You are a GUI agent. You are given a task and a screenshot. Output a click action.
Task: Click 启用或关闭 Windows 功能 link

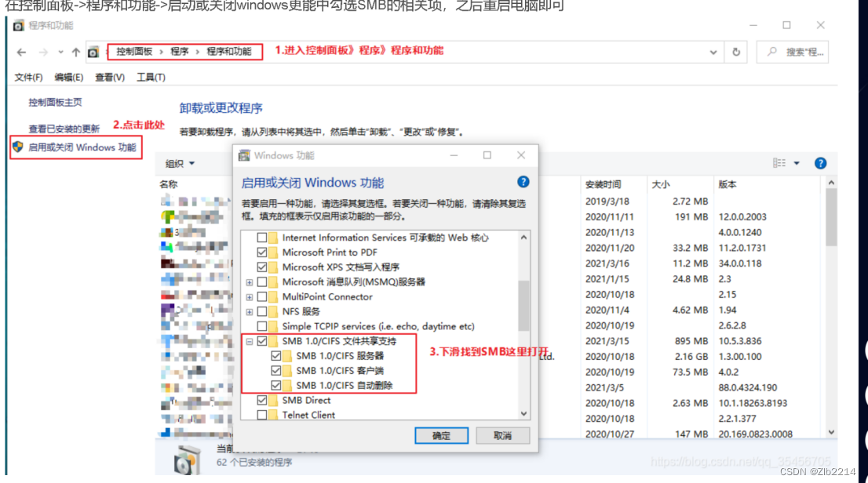click(82, 147)
